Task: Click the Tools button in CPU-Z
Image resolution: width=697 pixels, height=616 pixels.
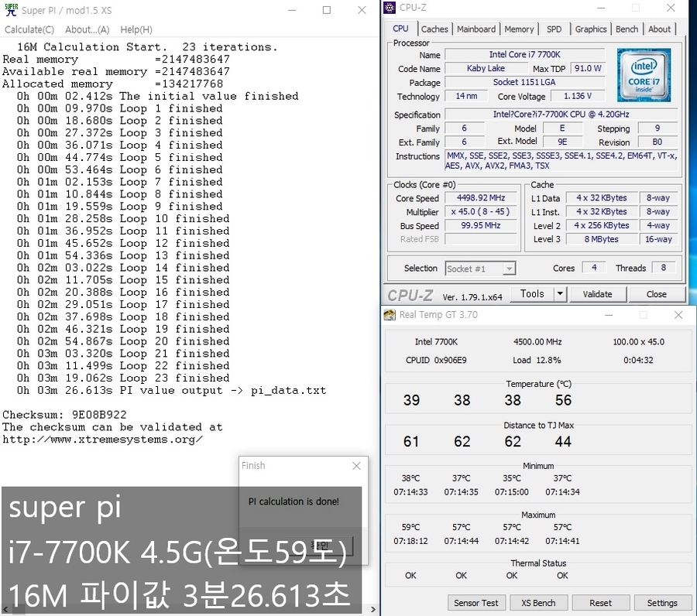Action: pyautogui.click(x=532, y=293)
